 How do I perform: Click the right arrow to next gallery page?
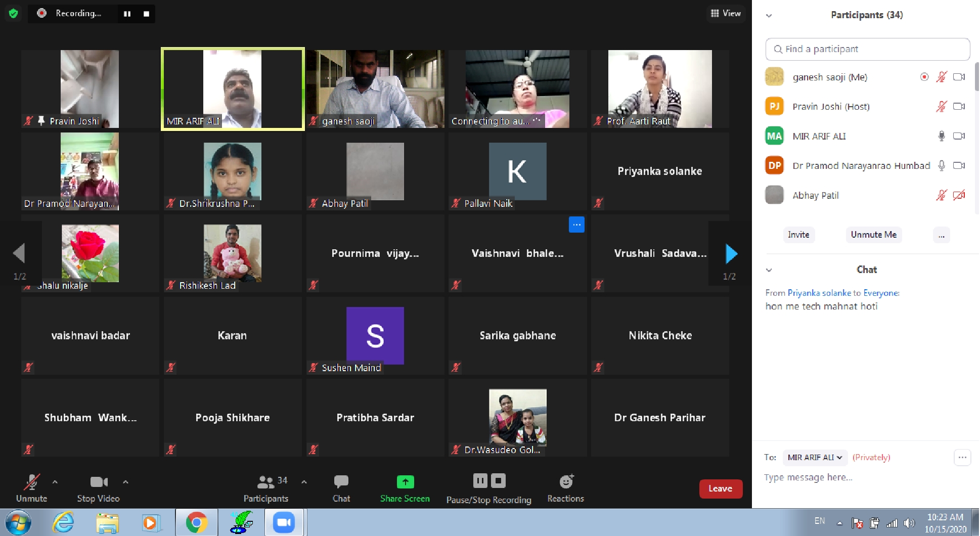tap(731, 254)
